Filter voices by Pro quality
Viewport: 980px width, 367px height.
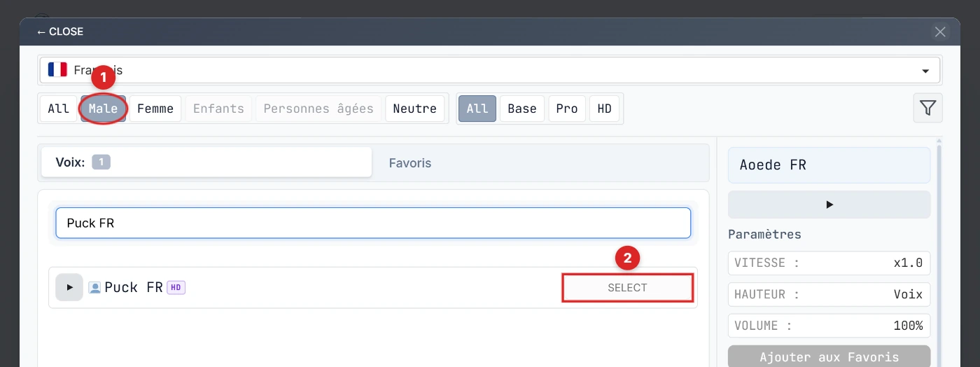[566, 109]
